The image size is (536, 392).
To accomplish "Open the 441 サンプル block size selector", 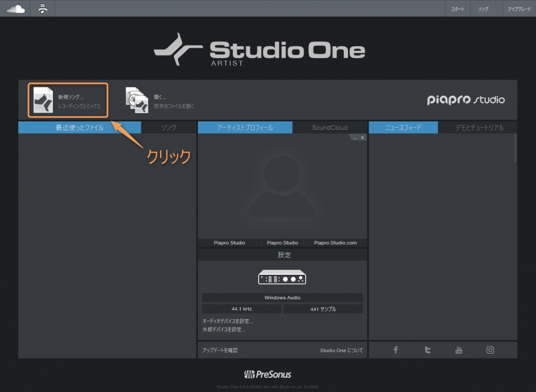I will pos(323,308).
